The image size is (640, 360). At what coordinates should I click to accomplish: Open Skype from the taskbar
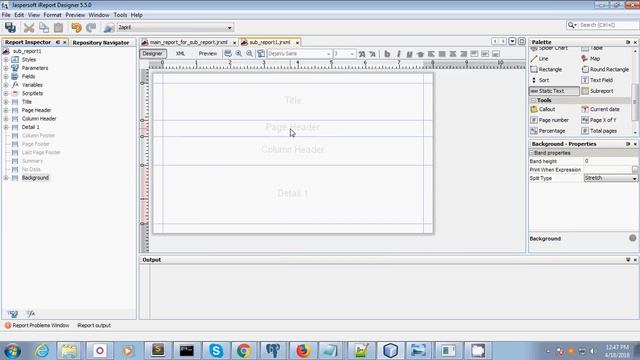coord(216,351)
